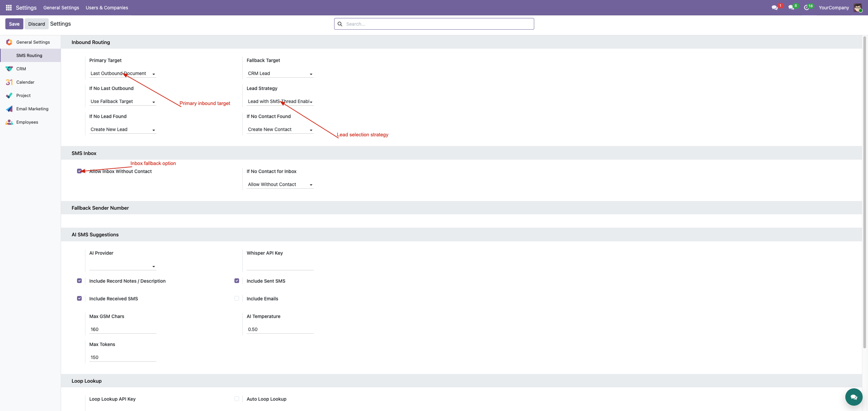Click the Whisper API Key field
Screen dimensions: 868x411
[280, 266]
